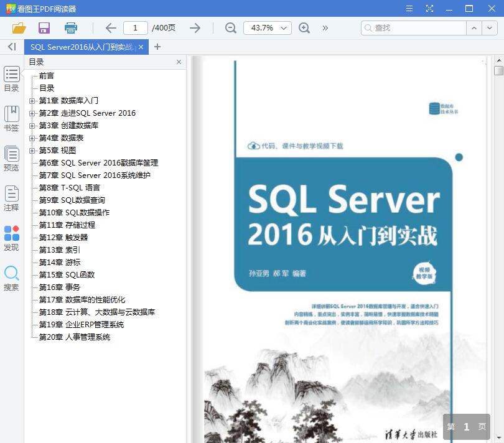Jump to 第10章 SQL数据操作
This screenshot has height=443, width=504.
74,213
